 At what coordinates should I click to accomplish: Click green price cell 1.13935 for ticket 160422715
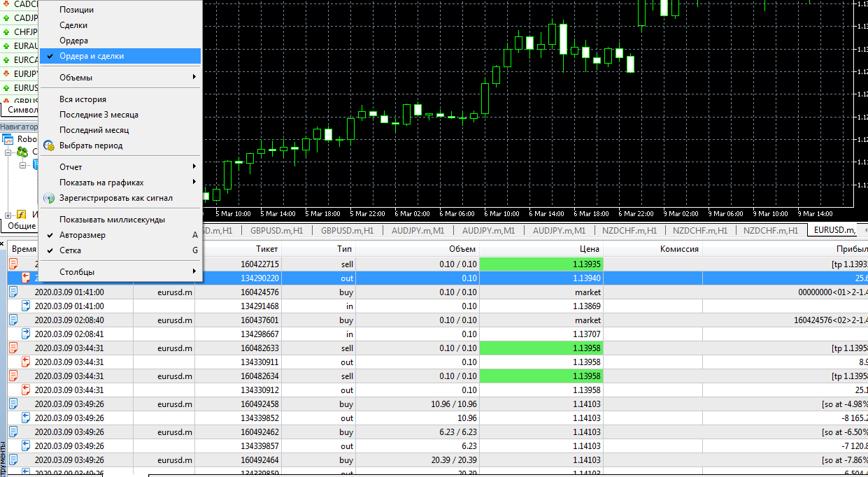541,264
